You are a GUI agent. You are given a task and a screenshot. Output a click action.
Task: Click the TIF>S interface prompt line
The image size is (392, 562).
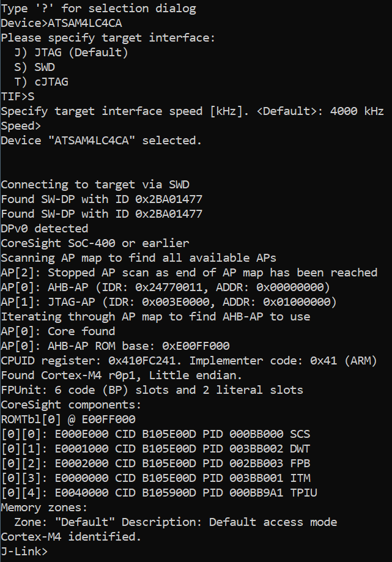18,97
